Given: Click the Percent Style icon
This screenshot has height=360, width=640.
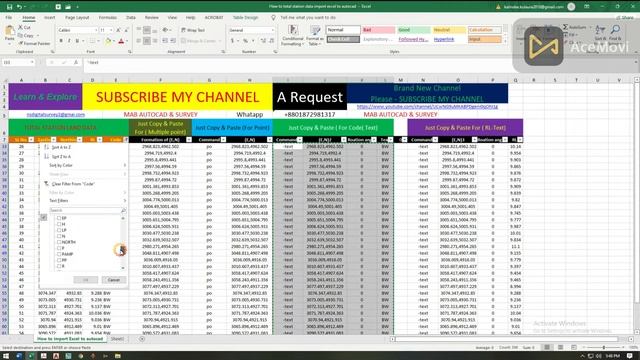Looking at the screenshot, I should tap(245, 41).
